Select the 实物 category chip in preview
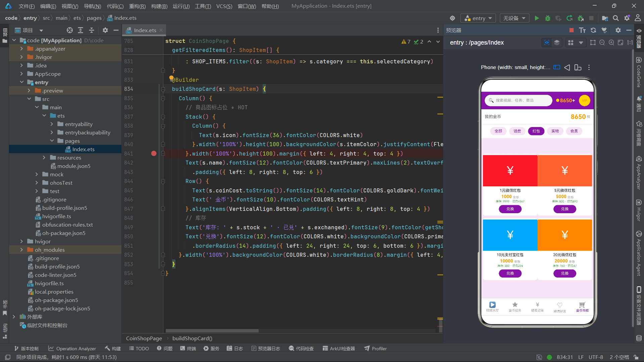Viewport: 644px width, 362px height. pyautogui.click(x=555, y=131)
